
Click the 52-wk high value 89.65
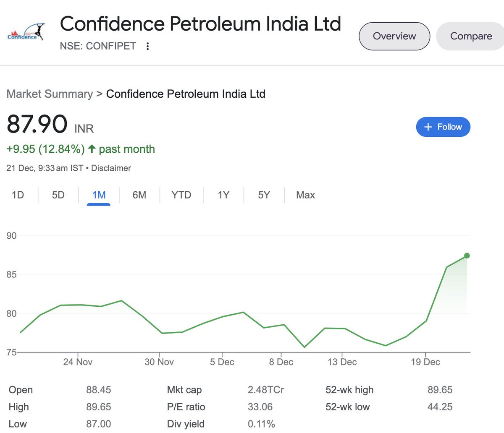coord(440,390)
